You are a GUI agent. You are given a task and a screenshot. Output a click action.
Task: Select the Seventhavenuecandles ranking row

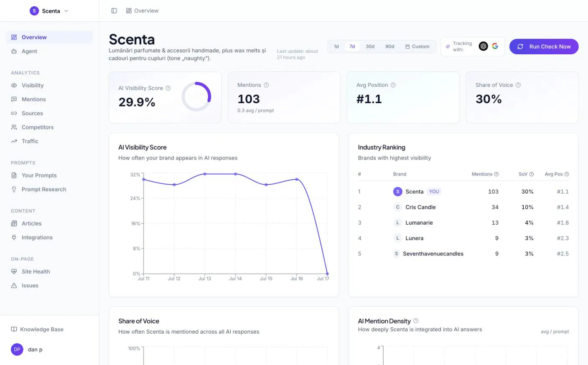(x=463, y=253)
